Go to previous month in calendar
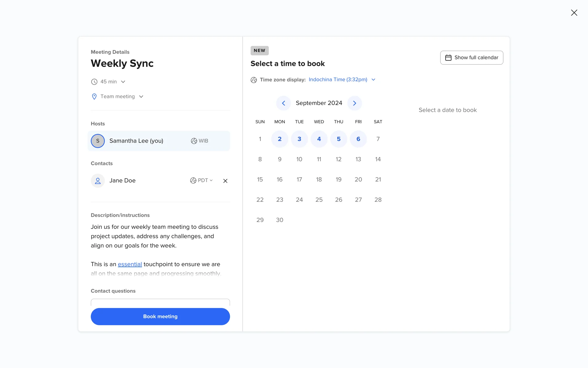The image size is (588, 368). (283, 103)
